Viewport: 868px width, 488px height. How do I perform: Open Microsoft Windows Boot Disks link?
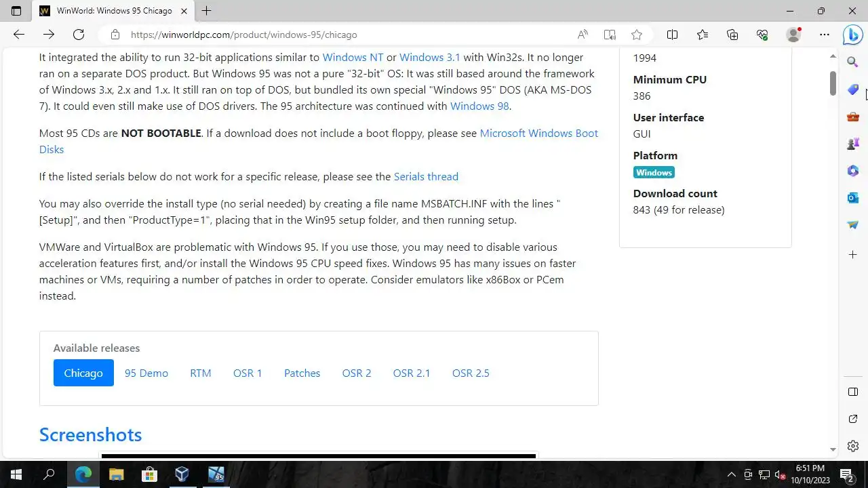coord(538,134)
